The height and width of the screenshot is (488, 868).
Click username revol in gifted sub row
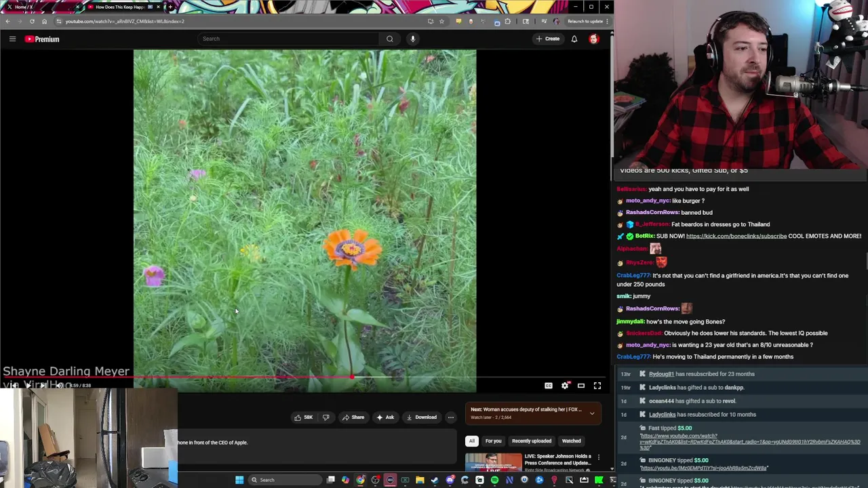pyautogui.click(x=728, y=401)
